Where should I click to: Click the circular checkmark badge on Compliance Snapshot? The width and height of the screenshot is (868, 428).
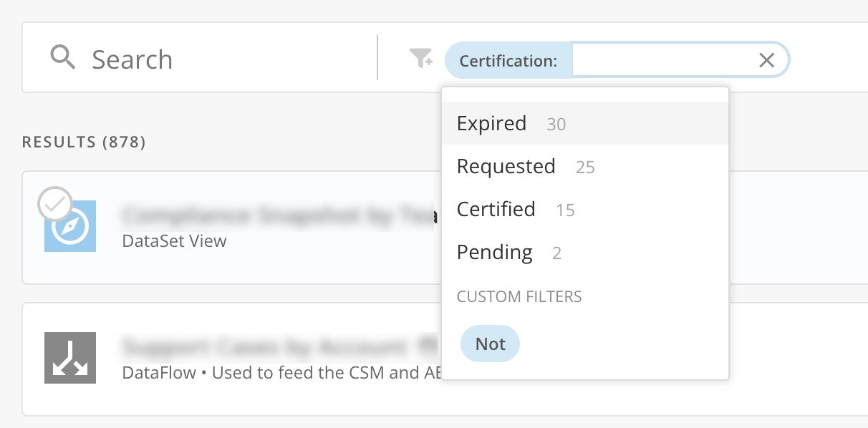click(x=55, y=205)
